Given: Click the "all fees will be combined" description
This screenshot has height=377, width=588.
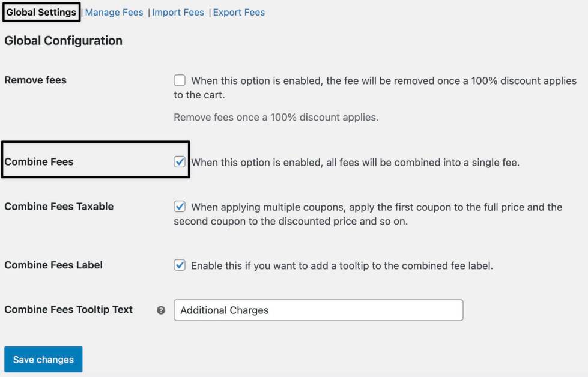Looking at the screenshot, I should (x=355, y=162).
